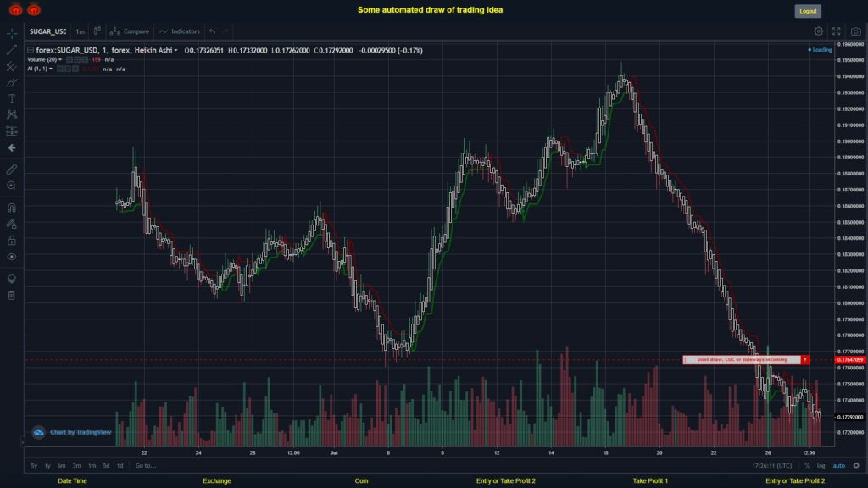Open the 1m interval selector
This screenshot has height=488, width=868.
point(81,31)
